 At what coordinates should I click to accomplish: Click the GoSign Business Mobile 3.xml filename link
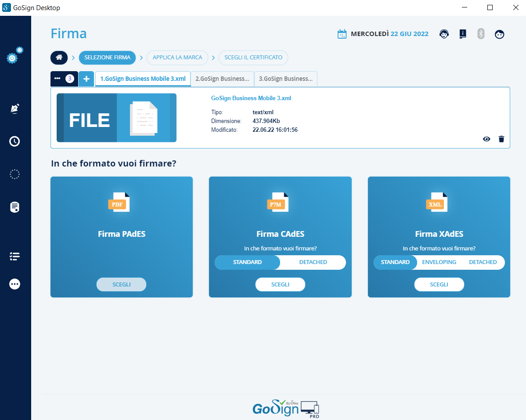coord(251,98)
